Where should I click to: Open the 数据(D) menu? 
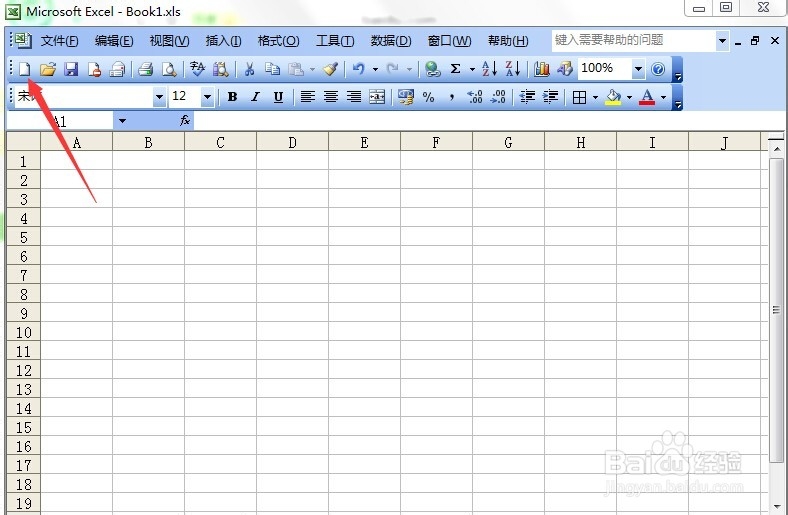pos(390,41)
